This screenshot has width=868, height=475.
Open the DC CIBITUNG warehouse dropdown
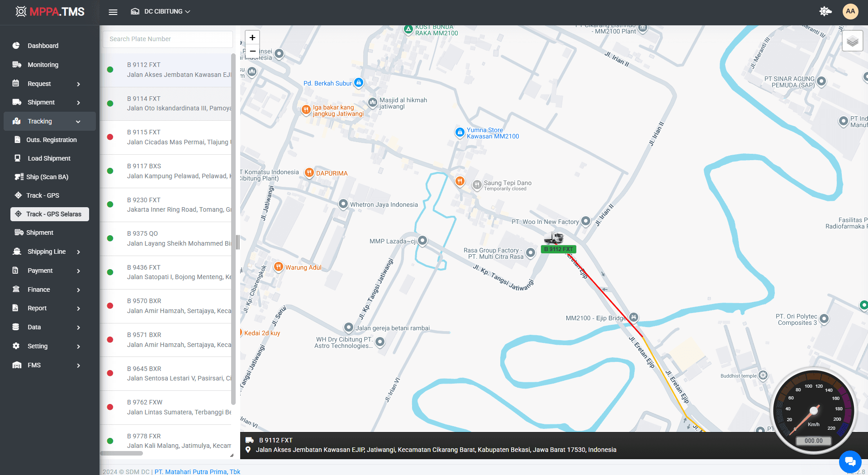161,12
